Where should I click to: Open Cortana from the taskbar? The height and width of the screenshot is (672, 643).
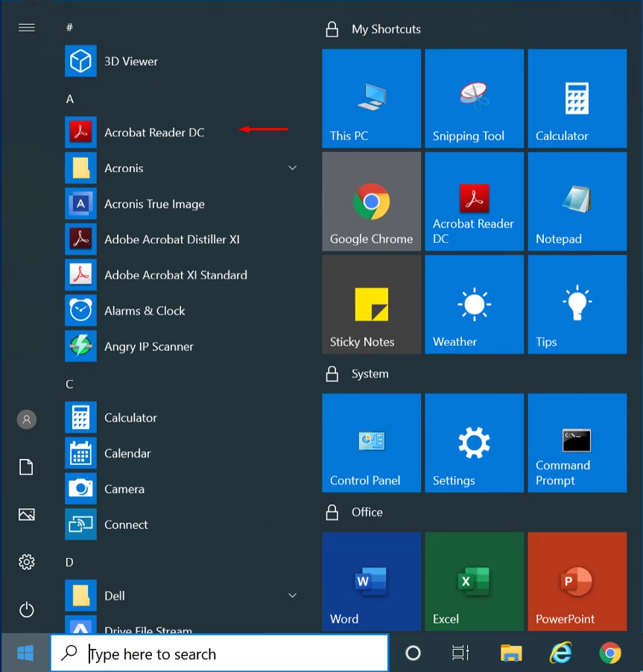pos(413,653)
